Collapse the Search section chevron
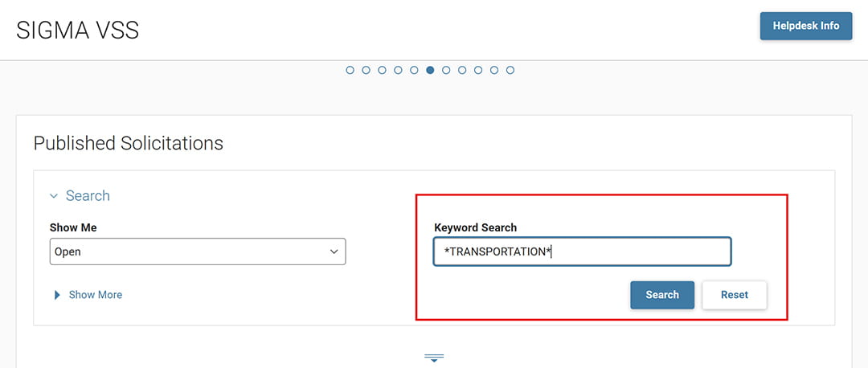The height and width of the screenshot is (368, 868). coord(54,196)
